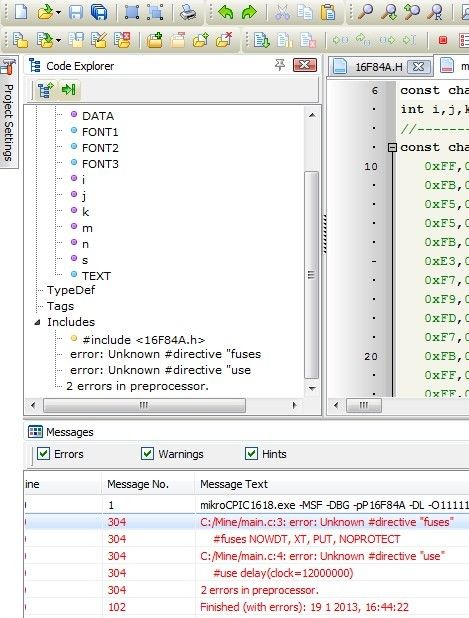Select the mikroCPIC1618.exe message row
The width and height of the screenshot is (469, 618).
[x=247, y=505]
